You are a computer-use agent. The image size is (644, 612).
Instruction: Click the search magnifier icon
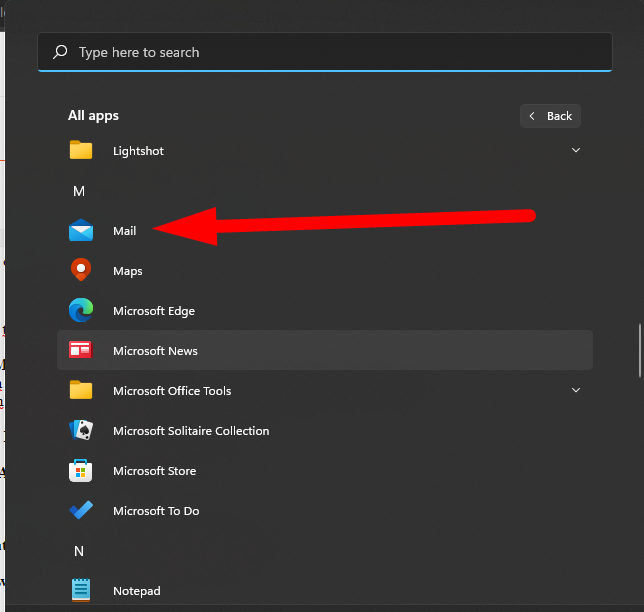60,52
